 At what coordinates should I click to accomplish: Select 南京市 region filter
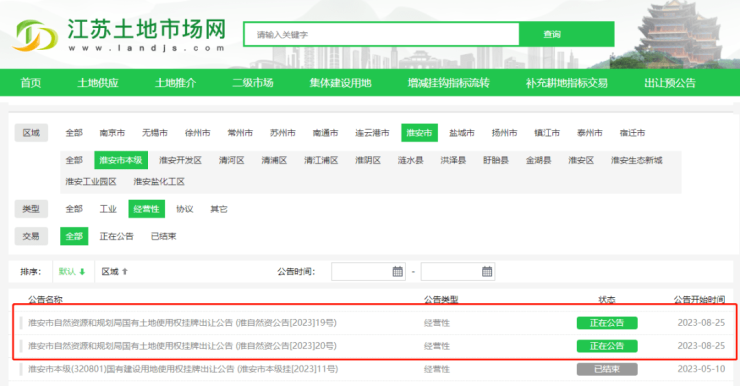coord(112,133)
